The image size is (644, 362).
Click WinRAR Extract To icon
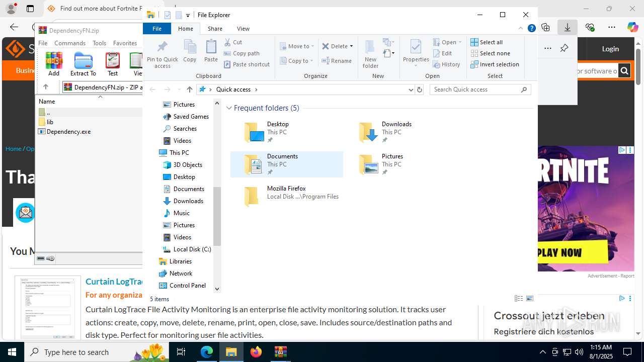pos(83,64)
